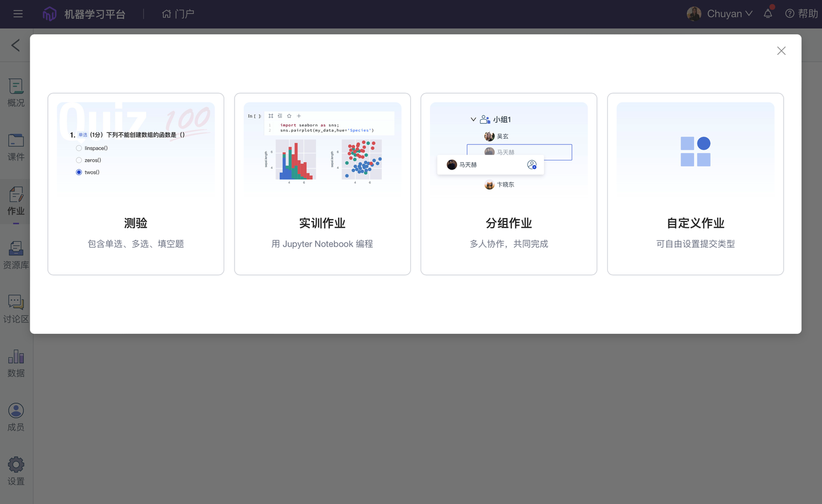
Task: Expand the Chuyan account dropdown
Action: point(749,14)
